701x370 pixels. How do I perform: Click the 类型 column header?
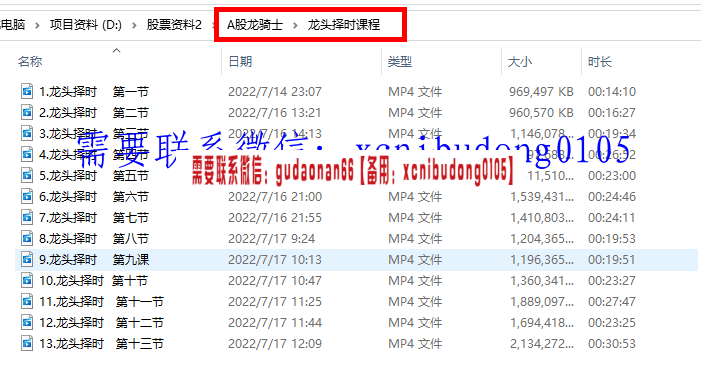pos(400,61)
